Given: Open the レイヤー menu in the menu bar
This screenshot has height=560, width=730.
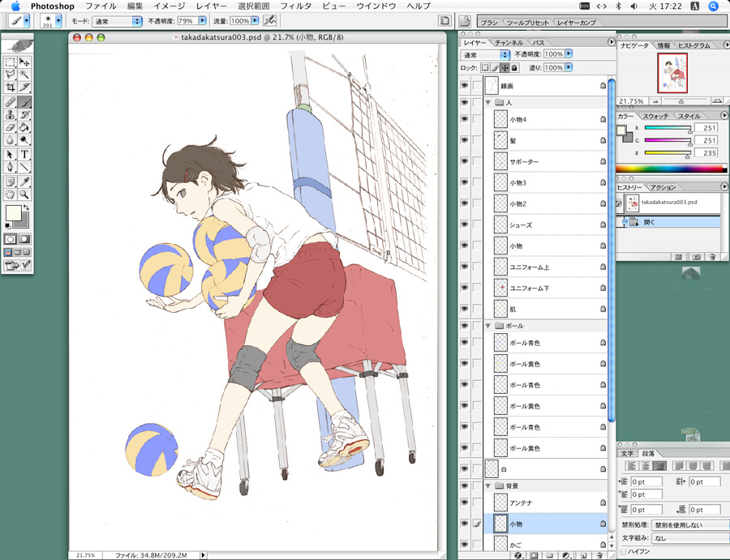Looking at the screenshot, I should click(212, 6).
